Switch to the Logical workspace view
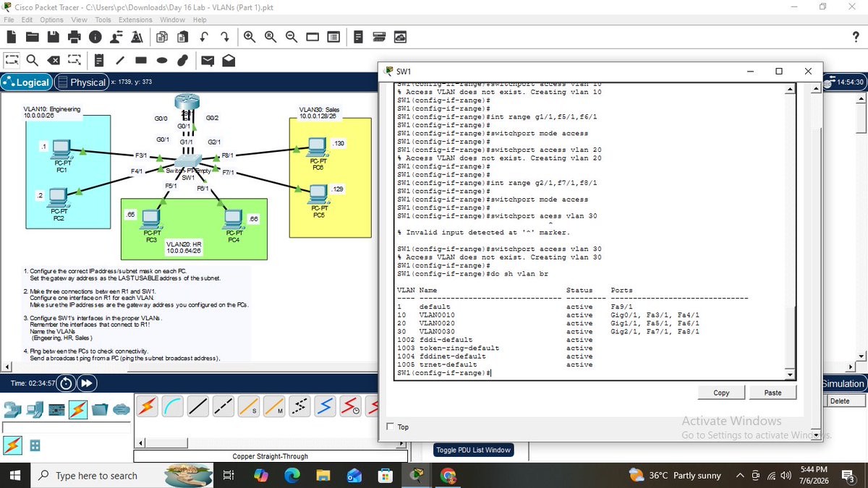 (x=27, y=82)
